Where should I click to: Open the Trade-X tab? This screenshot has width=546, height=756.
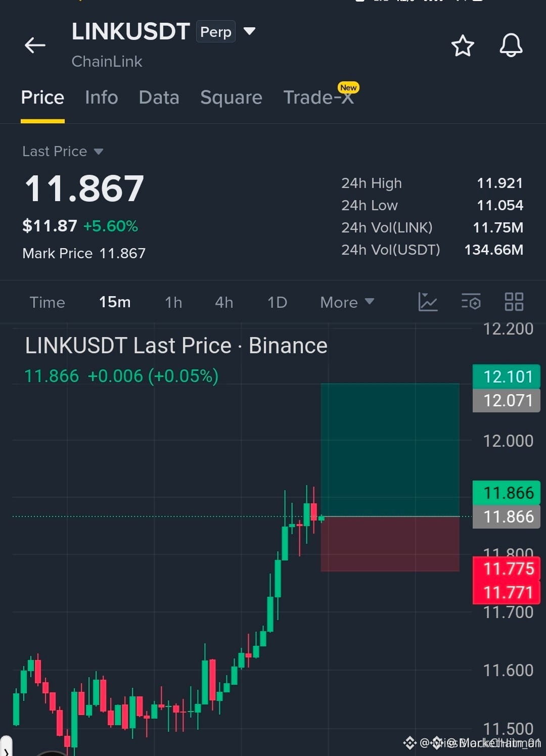click(318, 97)
